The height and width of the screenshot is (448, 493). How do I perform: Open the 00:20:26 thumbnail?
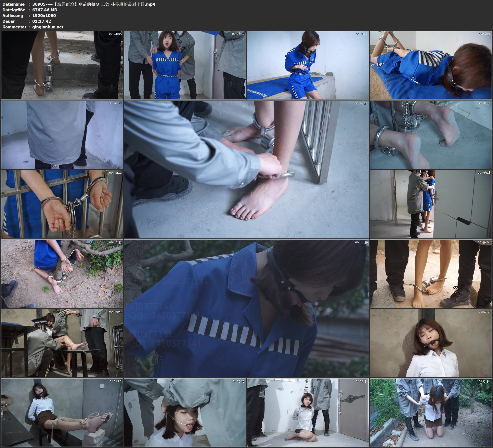(x=62, y=135)
